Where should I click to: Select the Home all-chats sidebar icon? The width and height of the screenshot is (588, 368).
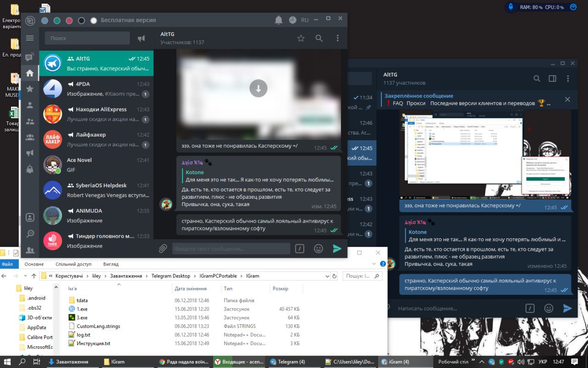[x=30, y=73]
